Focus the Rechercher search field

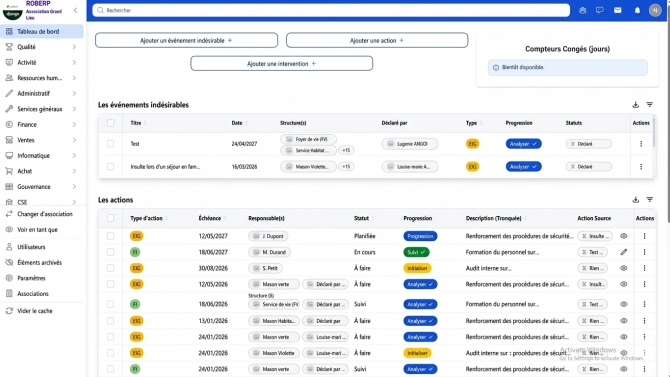coord(331,10)
